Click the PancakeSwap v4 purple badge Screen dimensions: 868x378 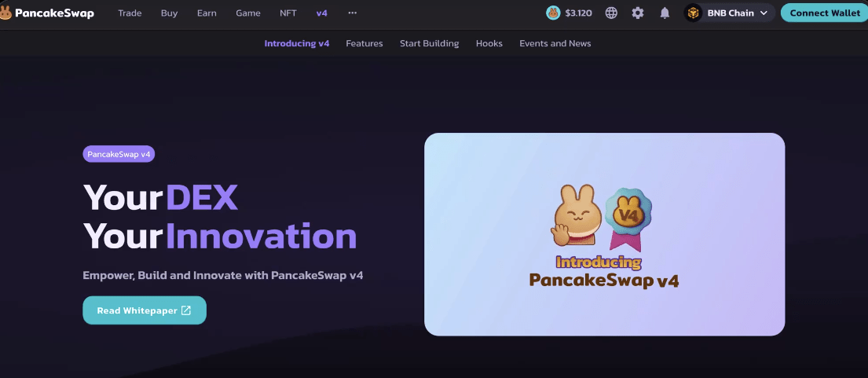click(x=119, y=154)
